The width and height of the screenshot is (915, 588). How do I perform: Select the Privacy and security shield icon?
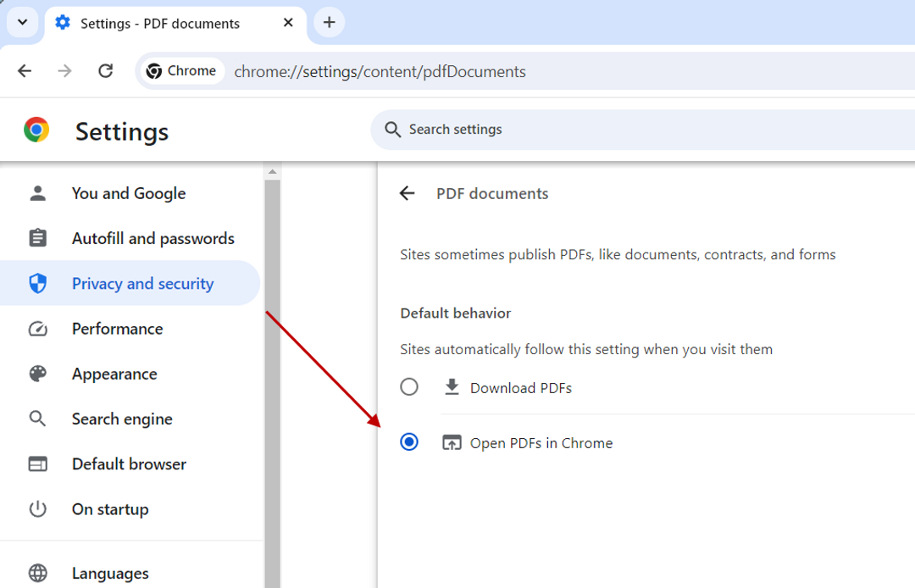pyautogui.click(x=38, y=284)
